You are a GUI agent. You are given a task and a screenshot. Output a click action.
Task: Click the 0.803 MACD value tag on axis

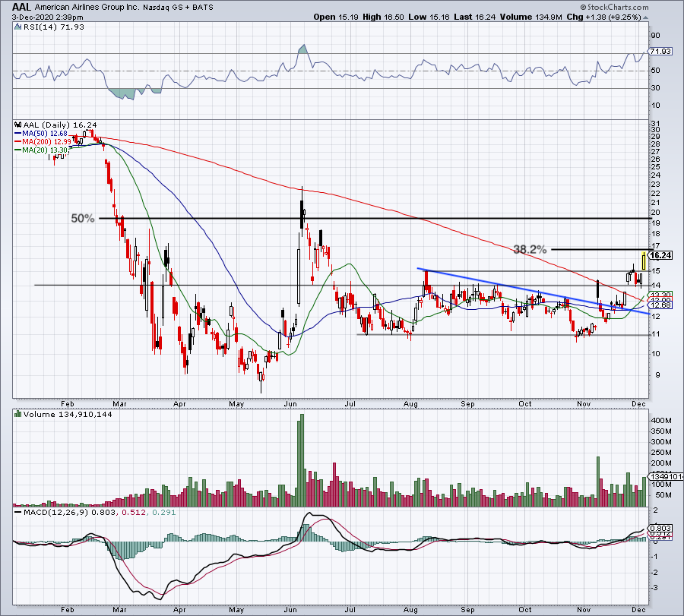pos(660,528)
